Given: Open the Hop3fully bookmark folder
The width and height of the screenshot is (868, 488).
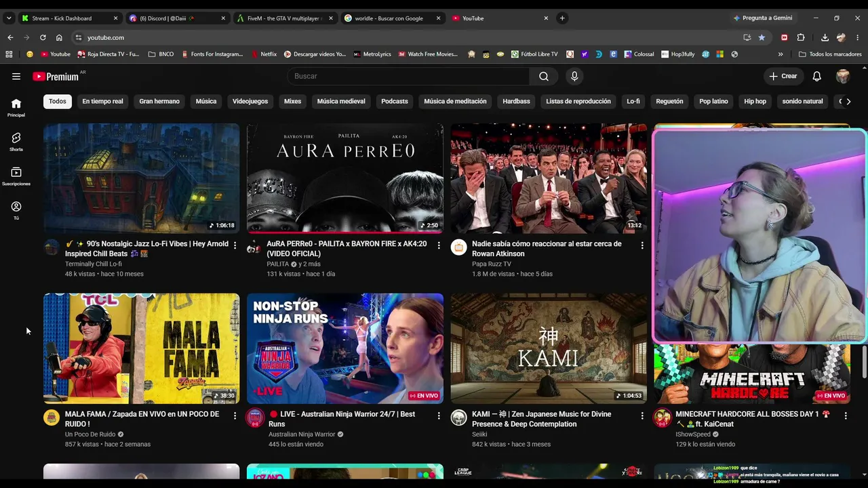Looking at the screenshot, I should tap(677, 54).
